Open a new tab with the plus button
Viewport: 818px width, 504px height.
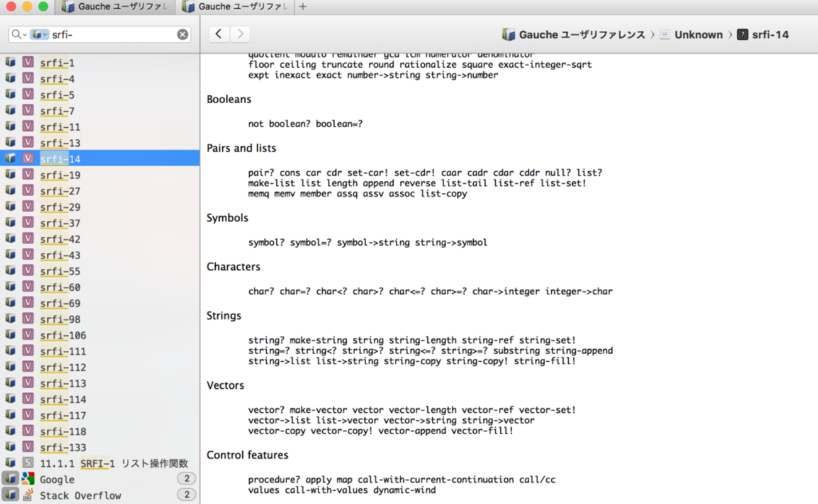click(x=303, y=6)
